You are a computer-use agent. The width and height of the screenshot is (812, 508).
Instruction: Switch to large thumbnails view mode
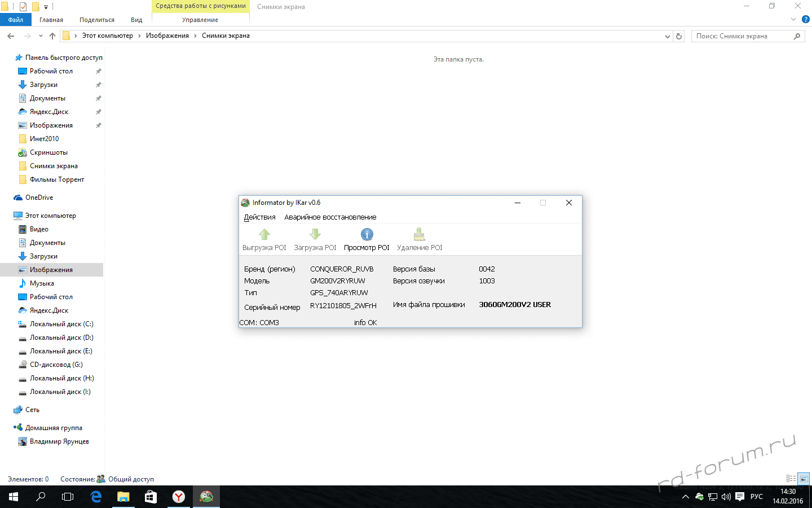[804, 479]
